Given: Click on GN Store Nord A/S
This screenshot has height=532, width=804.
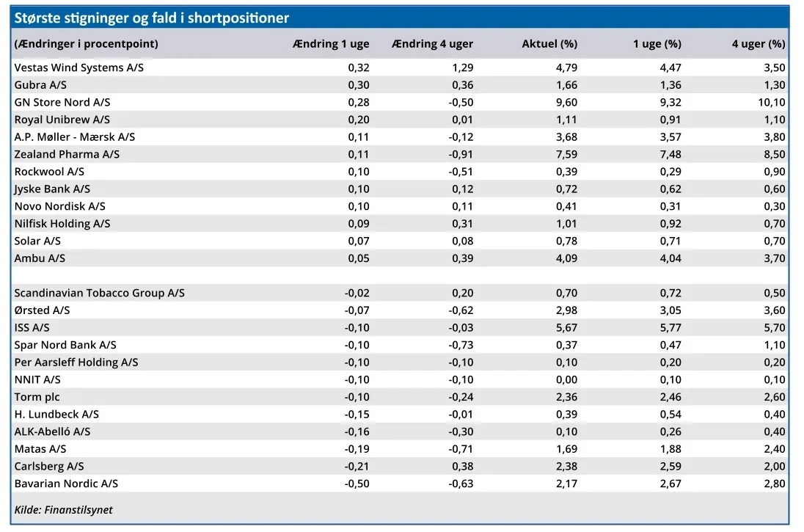Looking at the screenshot, I should tap(62, 102).
